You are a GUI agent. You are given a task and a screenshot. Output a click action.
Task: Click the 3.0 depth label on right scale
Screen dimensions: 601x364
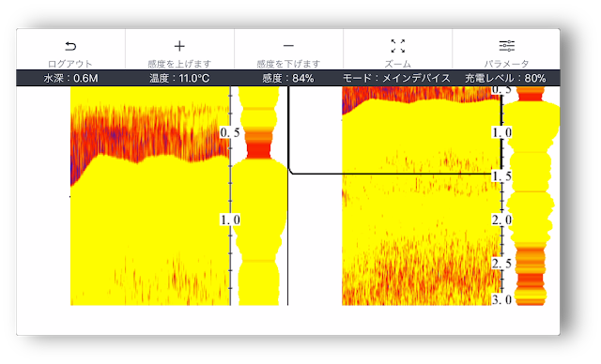[x=502, y=299]
